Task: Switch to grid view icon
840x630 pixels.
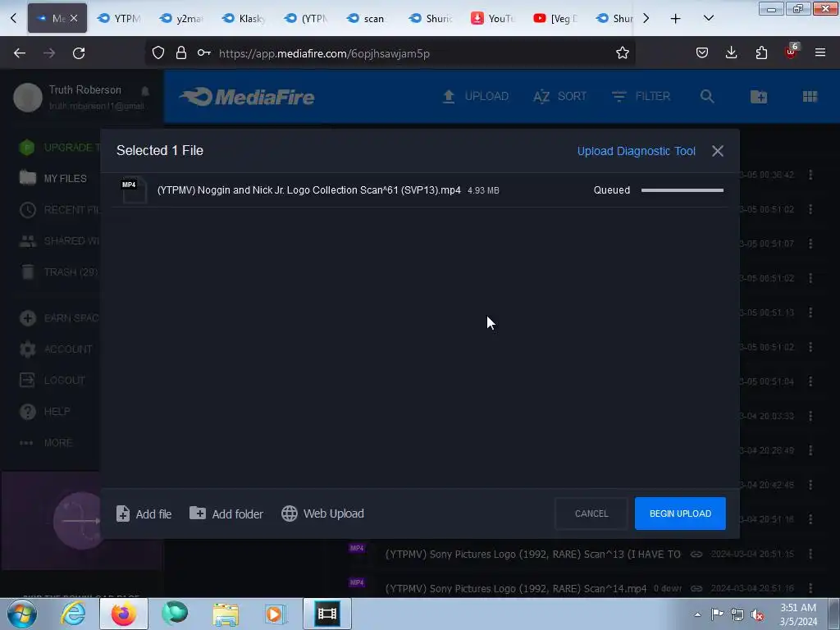Action: 810,97
